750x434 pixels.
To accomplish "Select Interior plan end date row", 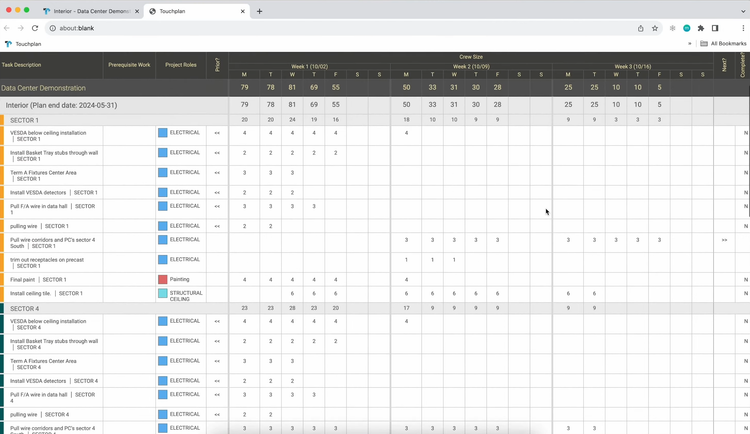I will (375, 105).
